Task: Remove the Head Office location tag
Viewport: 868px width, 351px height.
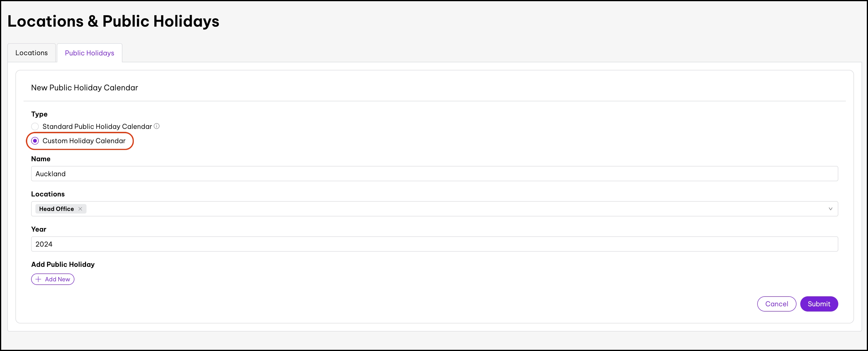Action: point(80,209)
